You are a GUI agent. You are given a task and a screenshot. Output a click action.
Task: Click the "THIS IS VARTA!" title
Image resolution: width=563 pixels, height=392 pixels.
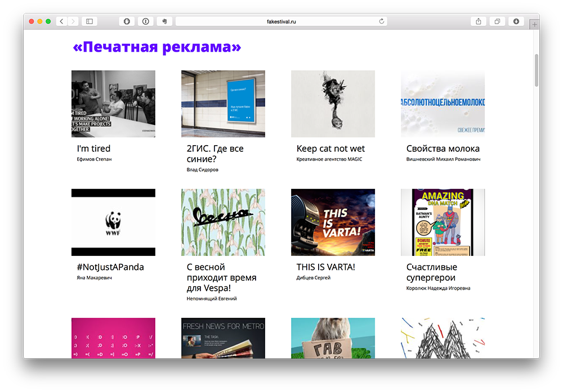325,267
